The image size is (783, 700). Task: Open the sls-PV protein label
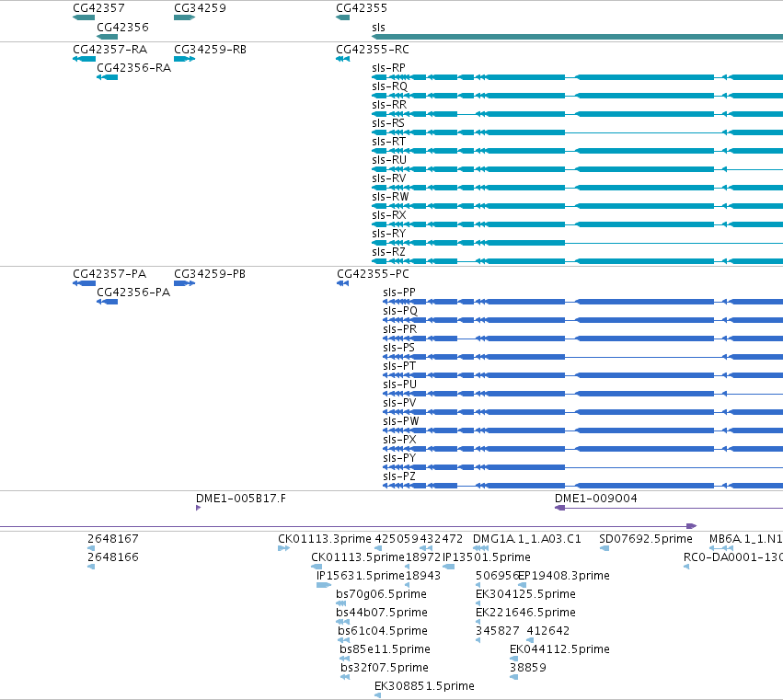point(399,403)
